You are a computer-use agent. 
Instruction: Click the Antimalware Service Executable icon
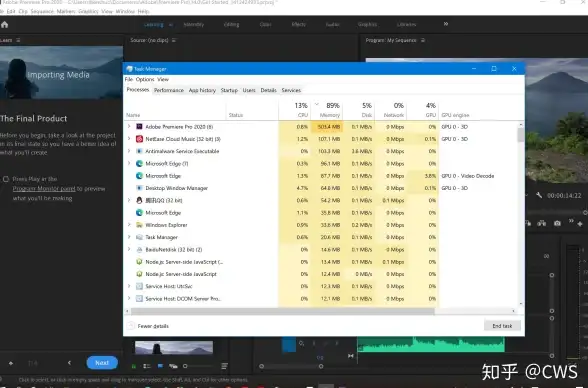click(x=139, y=151)
